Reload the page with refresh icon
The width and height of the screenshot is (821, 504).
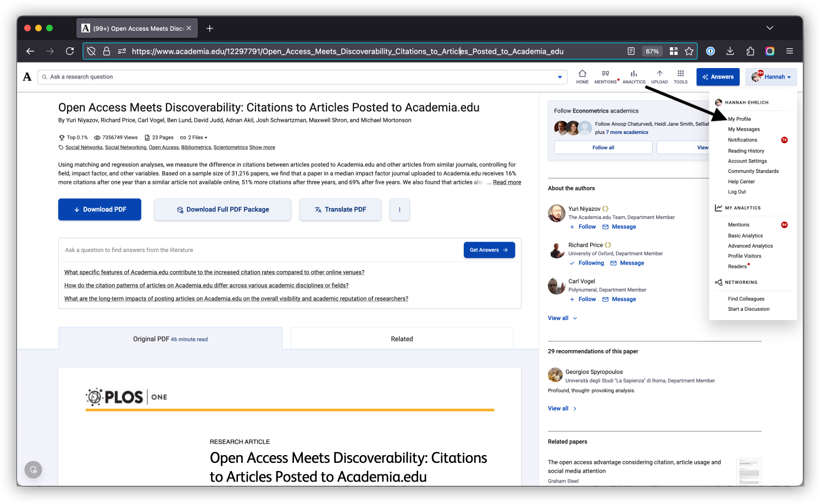70,51
